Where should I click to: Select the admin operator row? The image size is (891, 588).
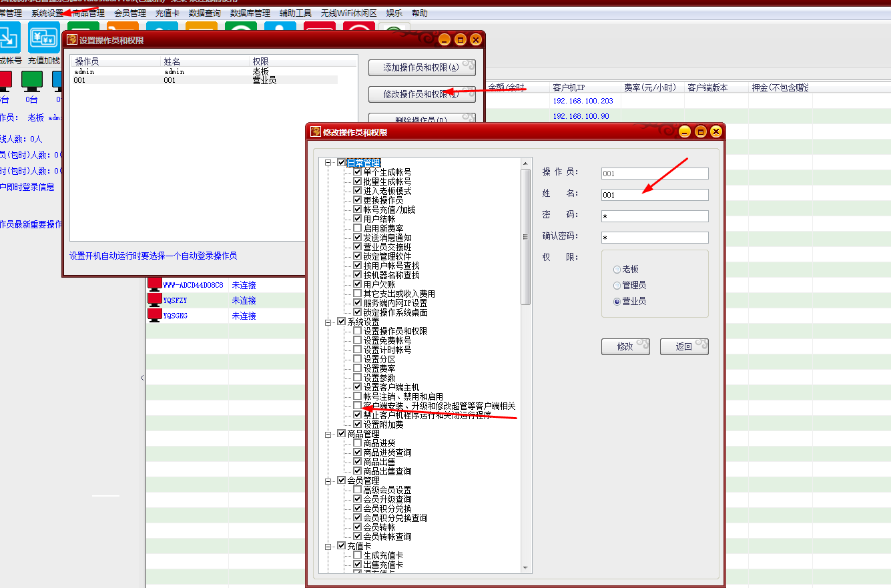[x=204, y=71]
